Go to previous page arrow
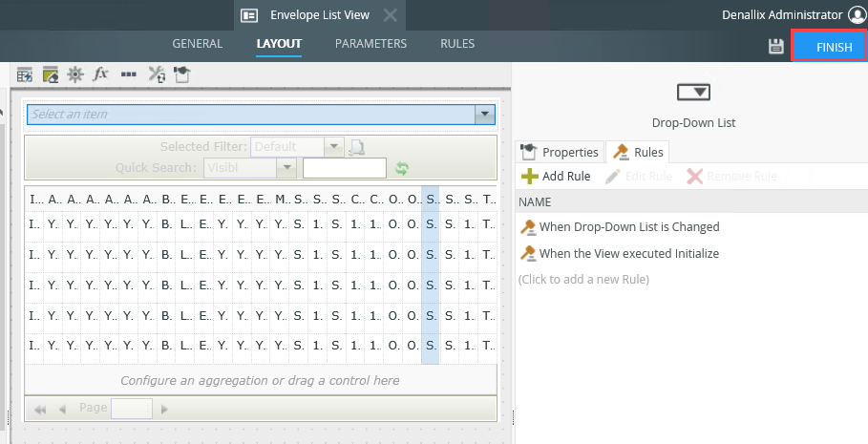This screenshot has height=444, width=868. (x=62, y=410)
